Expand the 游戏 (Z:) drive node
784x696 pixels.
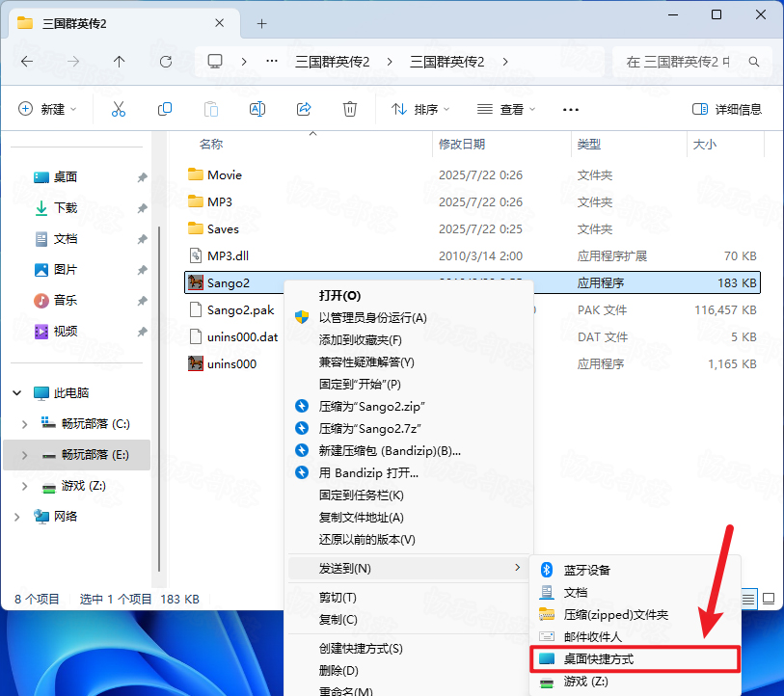coord(24,486)
